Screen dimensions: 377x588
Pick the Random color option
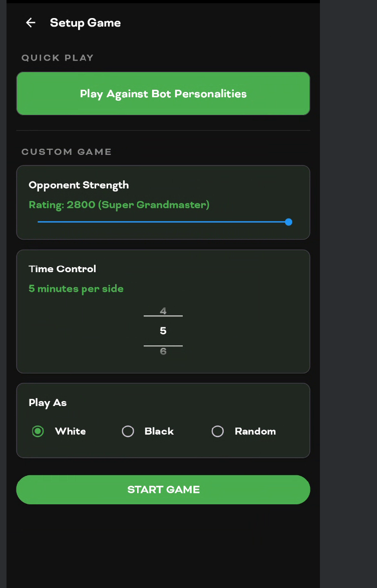218,431
